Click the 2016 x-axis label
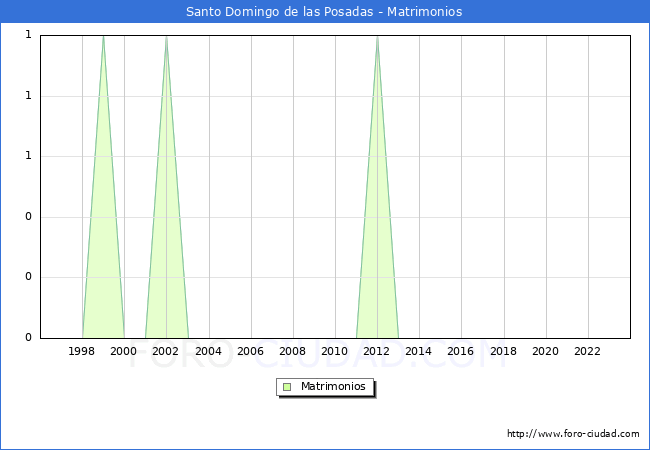Image resolution: width=650 pixels, height=450 pixels. click(461, 351)
